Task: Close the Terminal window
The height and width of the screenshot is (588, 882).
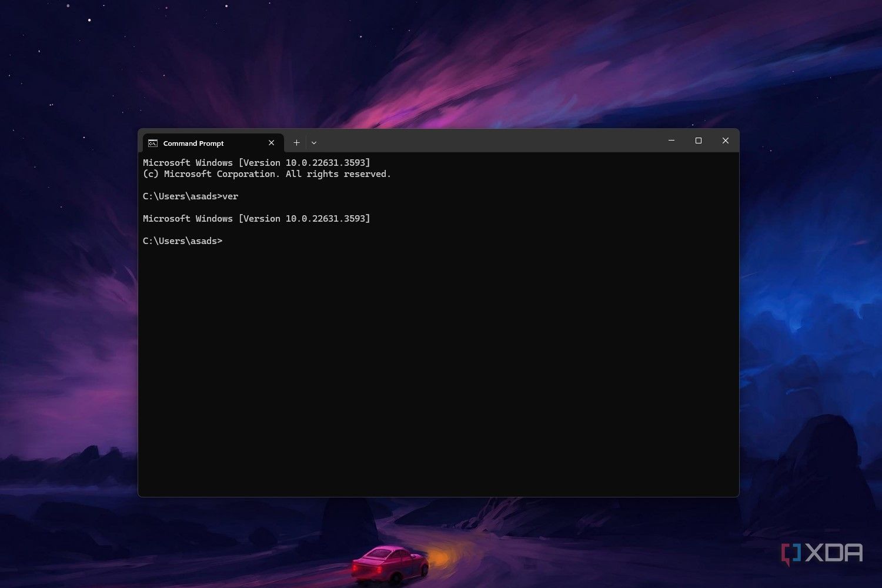Action: (x=726, y=141)
